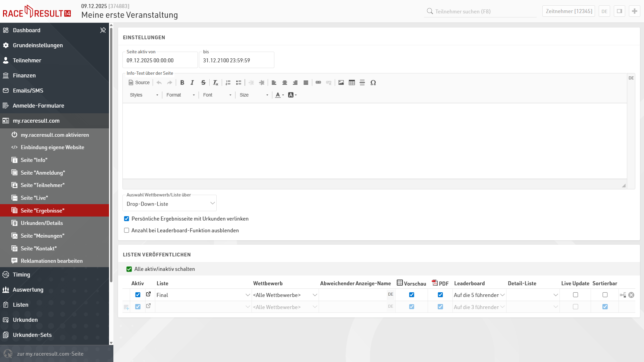Insert special character Omega icon
The width and height of the screenshot is (644, 362).
tap(373, 82)
